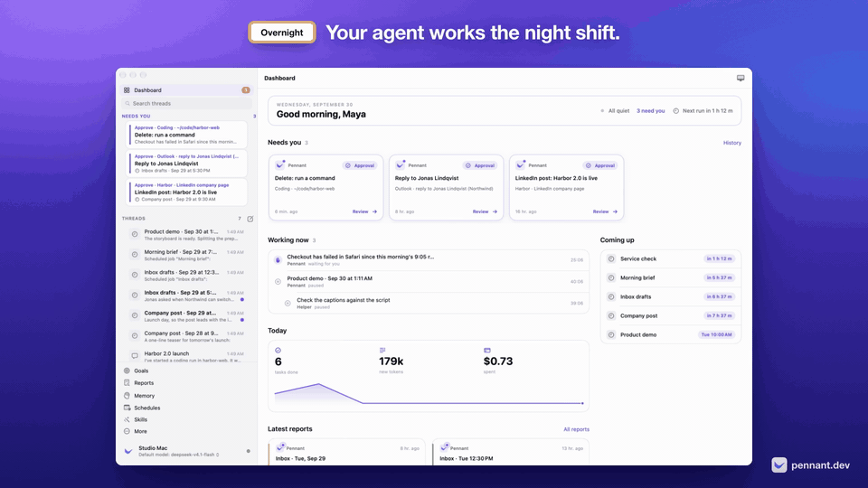Click Approval badge on LinkedIn post card

(600, 165)
